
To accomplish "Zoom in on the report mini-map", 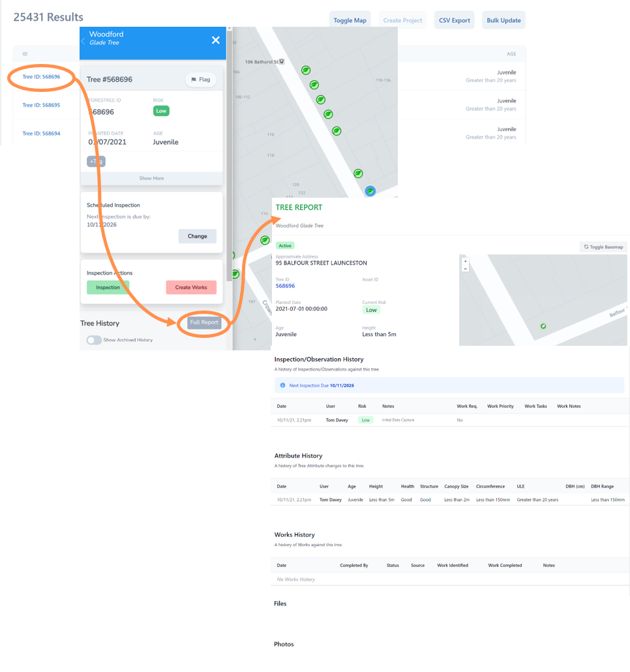I will (465, 261).
